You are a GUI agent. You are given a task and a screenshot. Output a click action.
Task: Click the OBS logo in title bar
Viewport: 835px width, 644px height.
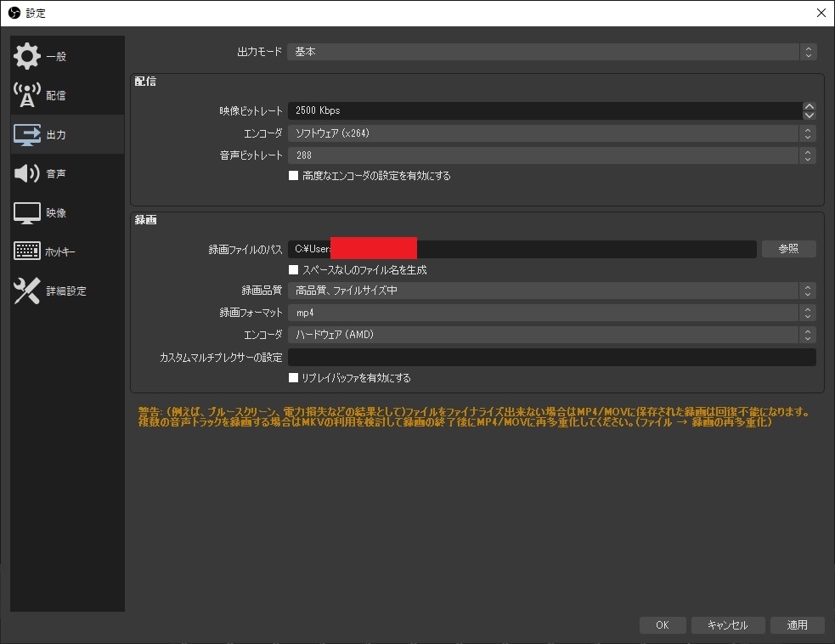pyautogui.click(x=14, y=13)
